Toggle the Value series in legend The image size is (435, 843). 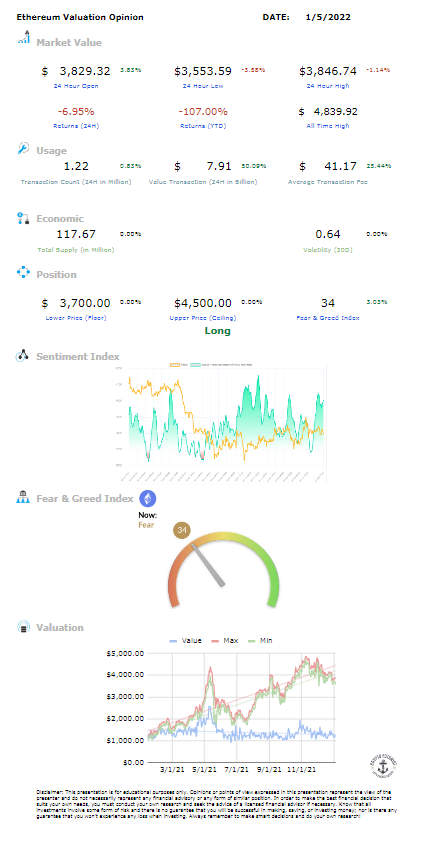(185, 640)
